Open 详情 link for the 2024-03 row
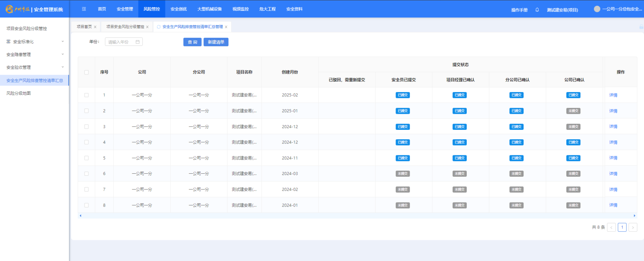Image resolution: width=644 pixels, height=261 pixels. click(613, 174)
